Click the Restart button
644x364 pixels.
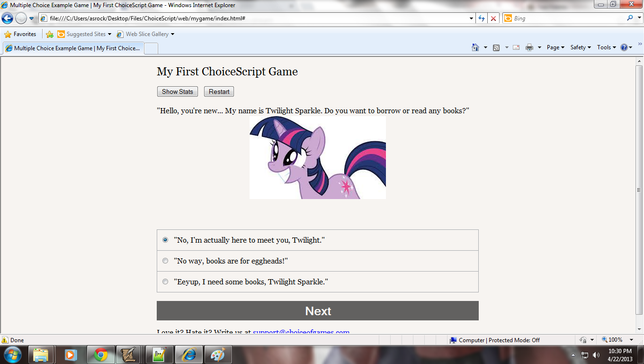pyautogui.click(x=219, y=91)
